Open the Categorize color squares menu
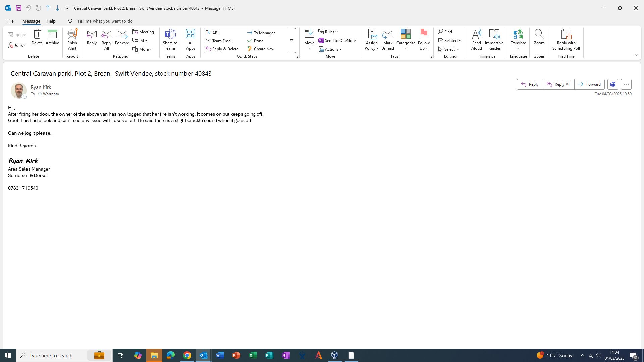Image resolution: width=644 pixels, height=362 pixels. click(x=406, y=35)
